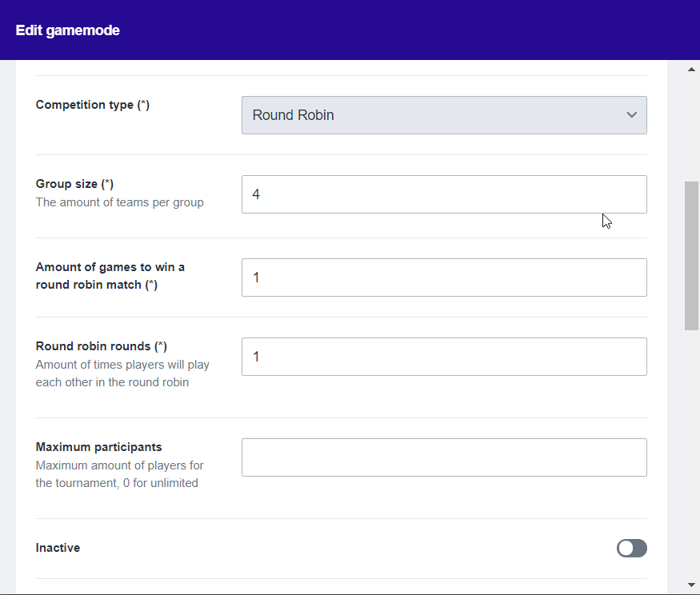Click the Maximum participants label
The width and height of the screenshot is (700, 595).
(x=98, y=447)
